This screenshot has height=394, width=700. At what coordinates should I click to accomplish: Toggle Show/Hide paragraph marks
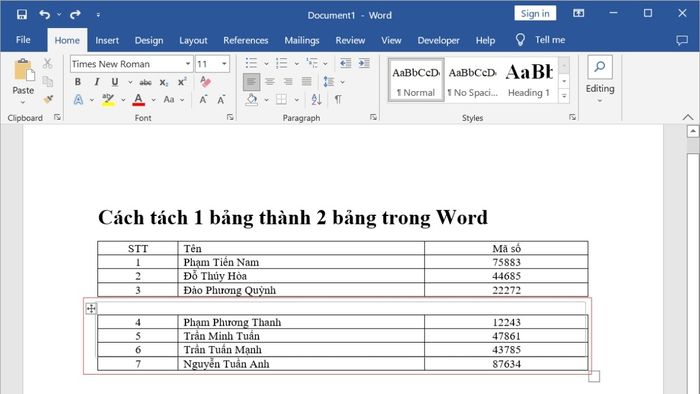[x=338, y=100]
